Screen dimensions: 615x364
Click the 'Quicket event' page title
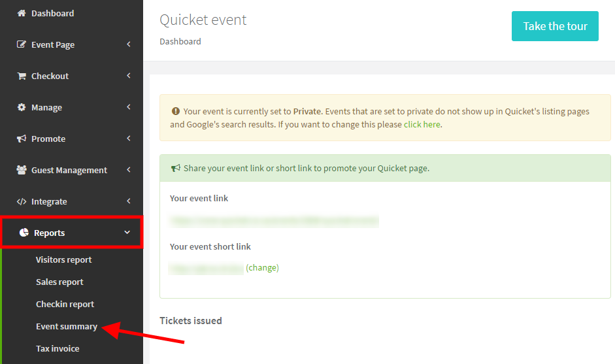click(203, 20)
